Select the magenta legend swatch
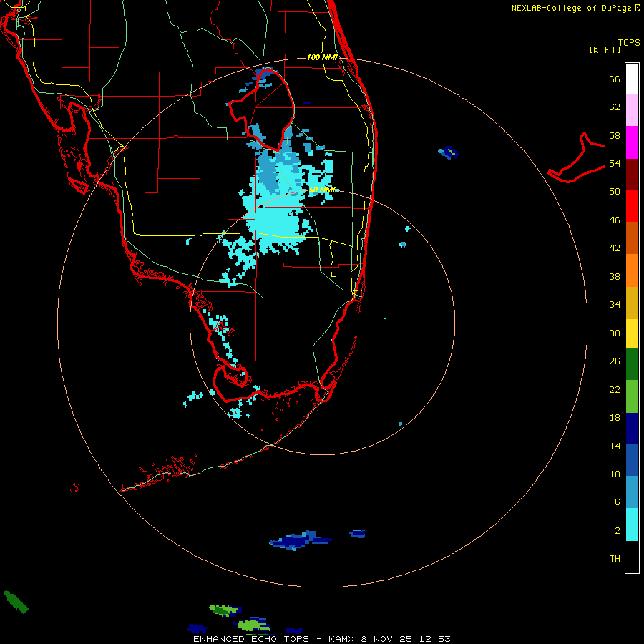The width and height of the screenshot is (644, 644). point(632,142)
